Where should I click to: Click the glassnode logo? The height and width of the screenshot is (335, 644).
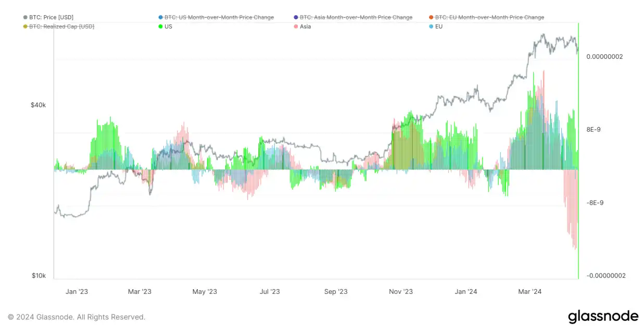tap(602, 316)
